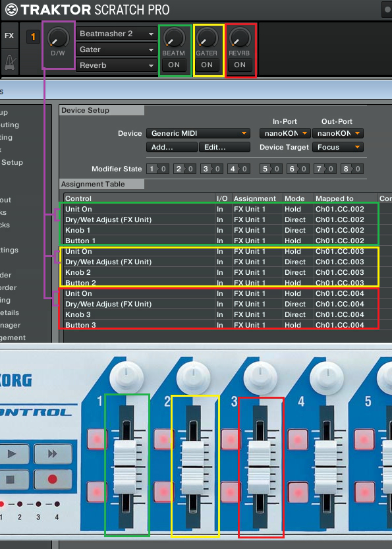Click Modifier State 7 box
Image resolution: width=392 pixels, height=549 pixels.
pyautogui.click(x=325, y=169)
